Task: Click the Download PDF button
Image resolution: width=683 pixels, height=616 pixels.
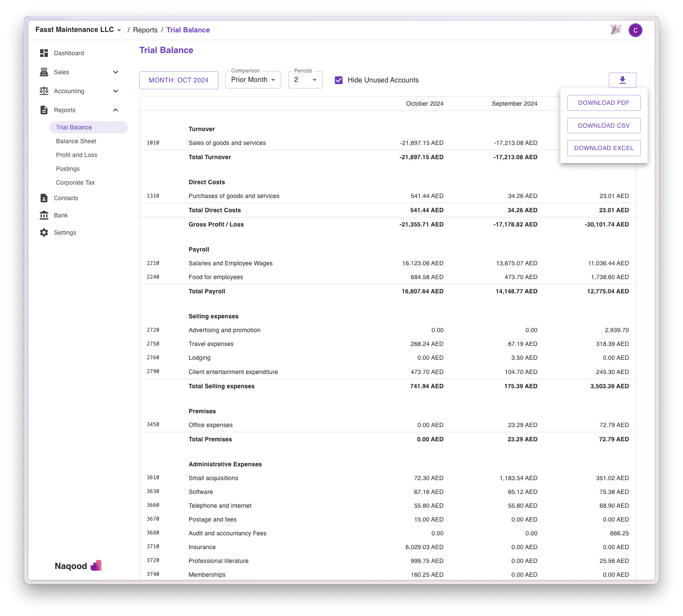Action: coord(604,103)
